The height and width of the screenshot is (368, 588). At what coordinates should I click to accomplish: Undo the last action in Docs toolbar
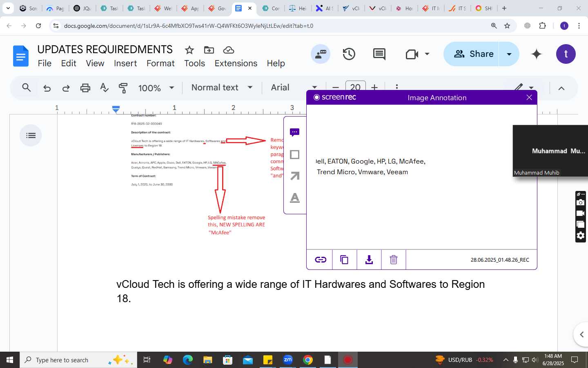[x=47, y=88]
